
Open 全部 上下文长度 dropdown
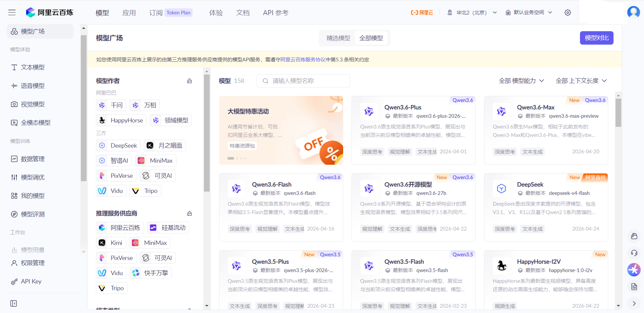(581, 81)
